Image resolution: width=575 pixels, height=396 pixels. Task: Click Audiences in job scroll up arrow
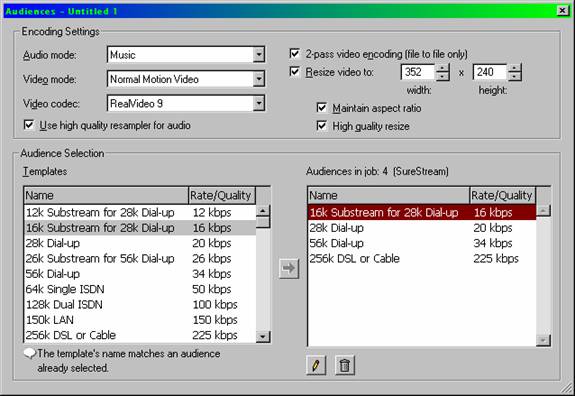(543, 211)
